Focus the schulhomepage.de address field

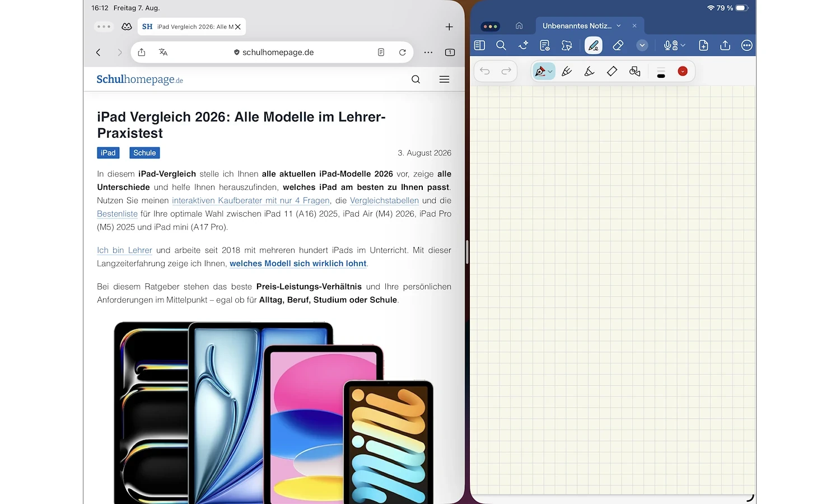pos(273,52)
